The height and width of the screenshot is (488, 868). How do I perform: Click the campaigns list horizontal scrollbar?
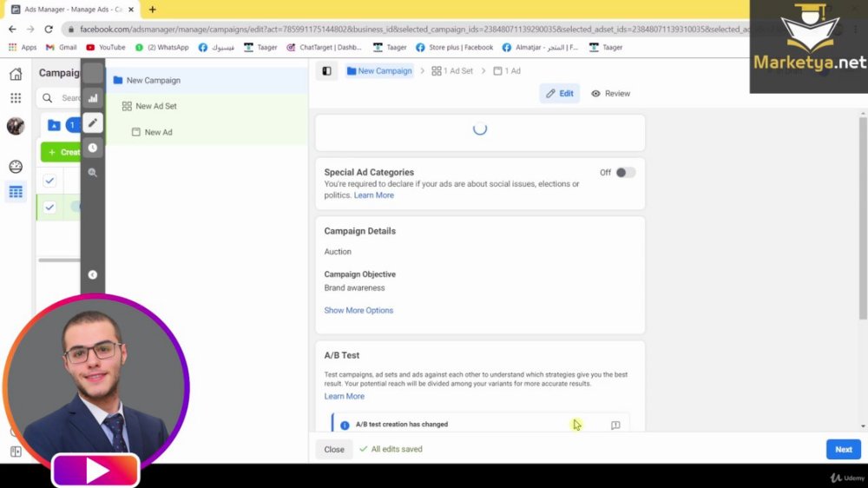coord(59,260)
